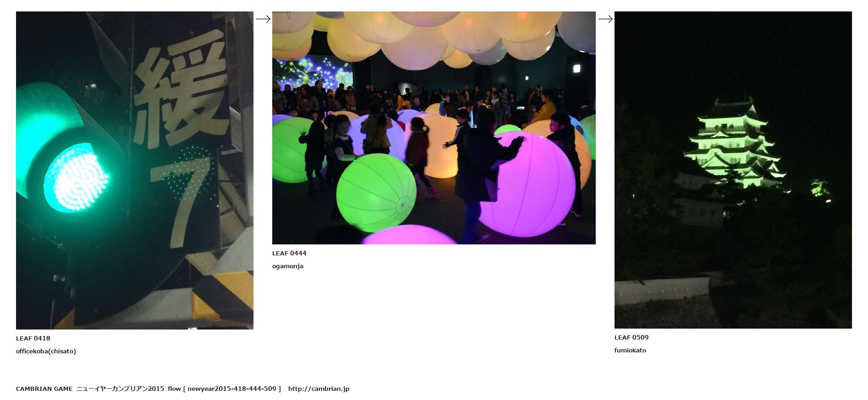
Task: Click the arrow before the castle photo
Action: (x=605, y=19)
